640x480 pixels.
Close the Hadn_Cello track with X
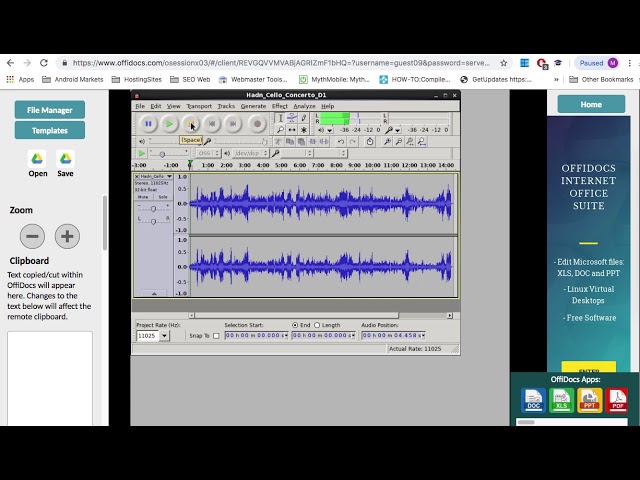point(137,176)
